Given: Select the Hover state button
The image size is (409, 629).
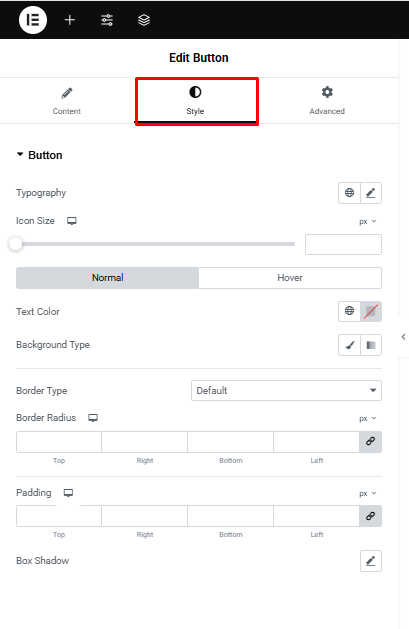Looking at the screenshot, I should (290, 278).
